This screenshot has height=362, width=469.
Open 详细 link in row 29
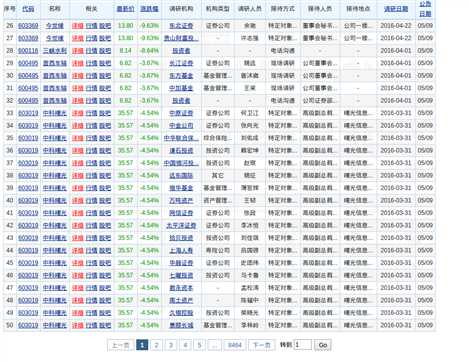(x=78, y=63)
